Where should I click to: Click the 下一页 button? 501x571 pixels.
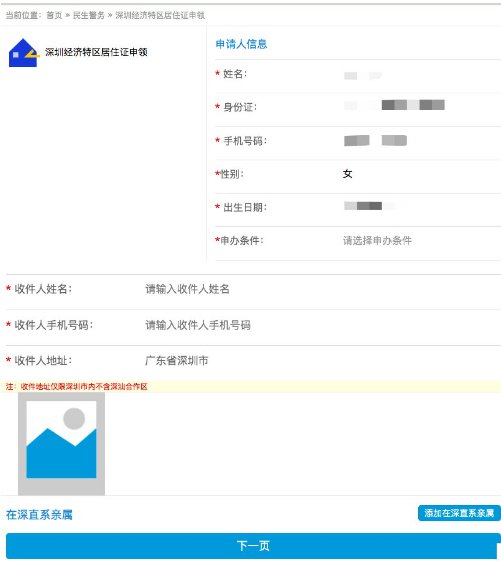click(x=253, y=546)
